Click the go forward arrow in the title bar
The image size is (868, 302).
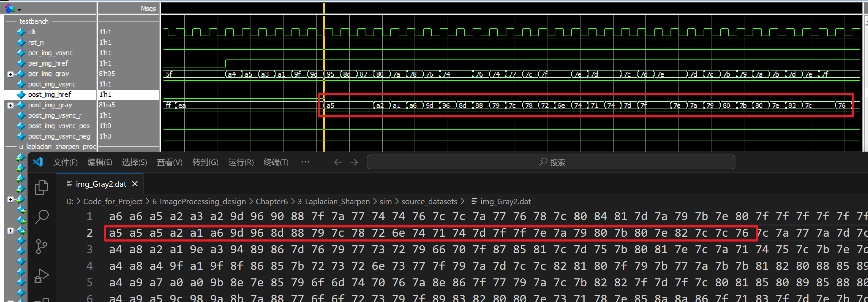coord(354,162)
